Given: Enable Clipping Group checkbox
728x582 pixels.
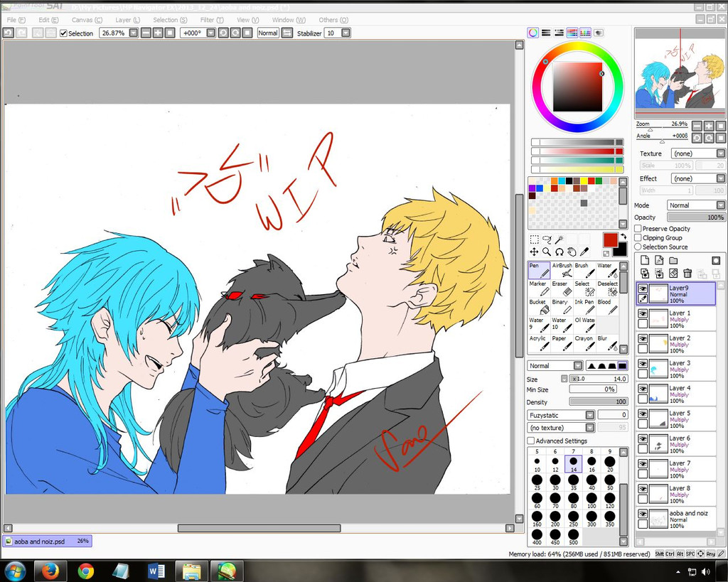Looking at the screenshot, I should 638,237.
